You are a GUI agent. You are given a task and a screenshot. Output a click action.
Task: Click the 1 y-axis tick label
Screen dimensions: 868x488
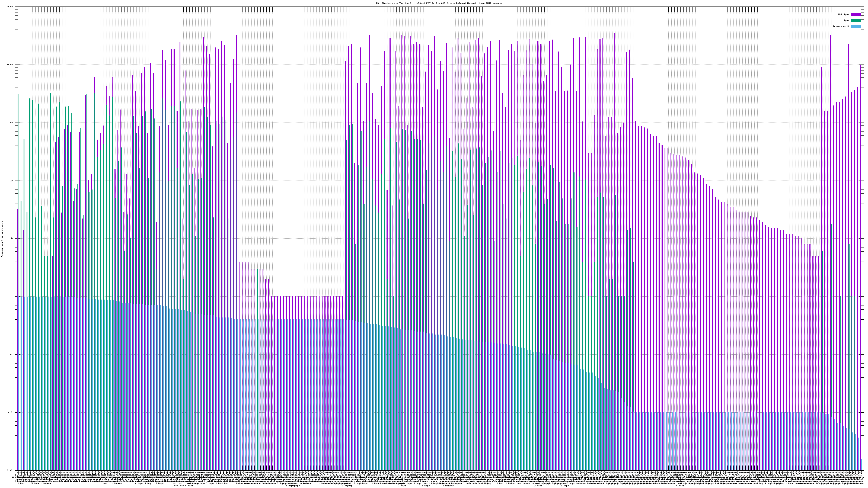pos(13,296)
